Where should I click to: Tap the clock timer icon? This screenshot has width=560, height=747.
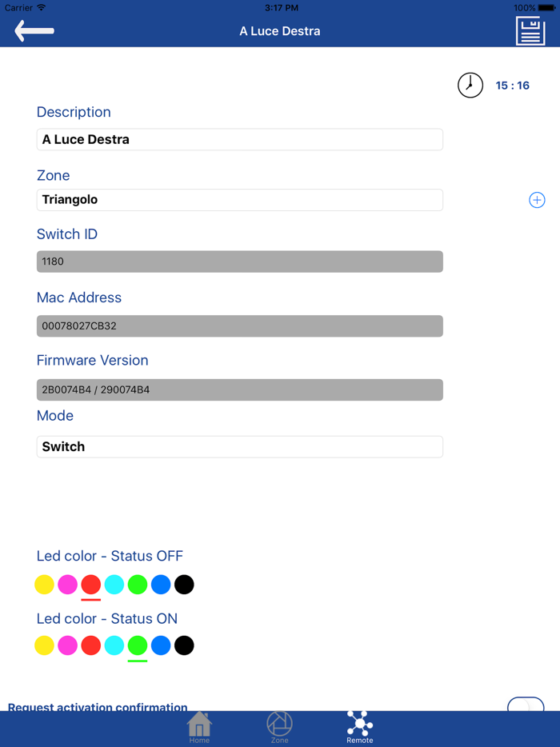pos(470,85)
